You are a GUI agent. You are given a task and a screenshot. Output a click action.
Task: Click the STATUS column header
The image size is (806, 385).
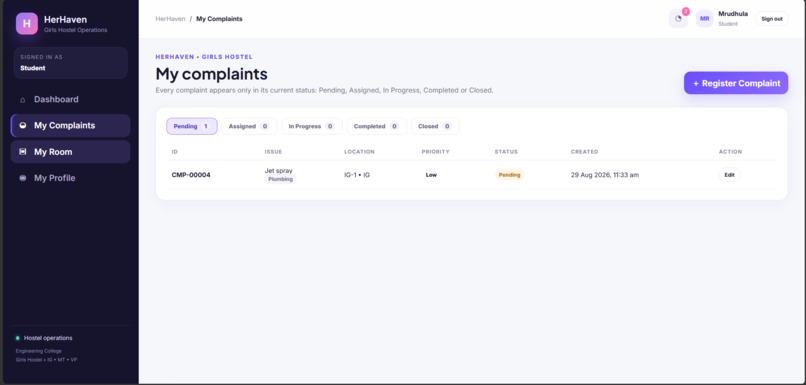pos(506,152)
